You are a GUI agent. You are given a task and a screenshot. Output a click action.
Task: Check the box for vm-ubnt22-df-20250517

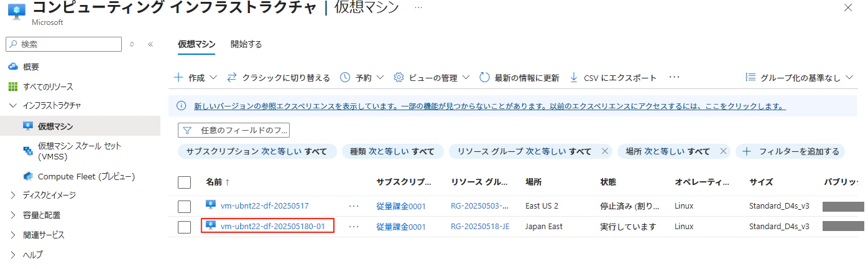[184, 206]
